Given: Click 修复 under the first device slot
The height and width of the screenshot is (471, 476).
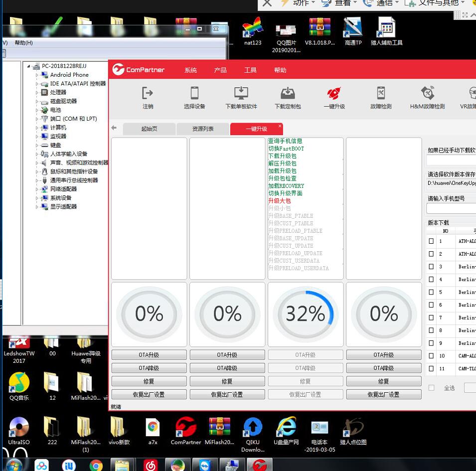Looking at the screenshot, I should tap(149, 381).
